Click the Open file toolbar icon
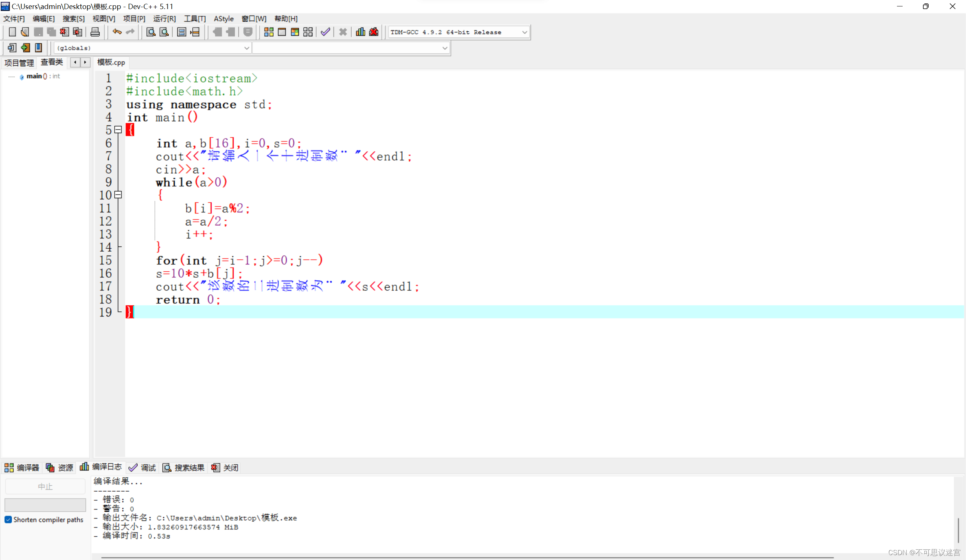The height and width of the screenshot is (560, 966). [25, 32]
